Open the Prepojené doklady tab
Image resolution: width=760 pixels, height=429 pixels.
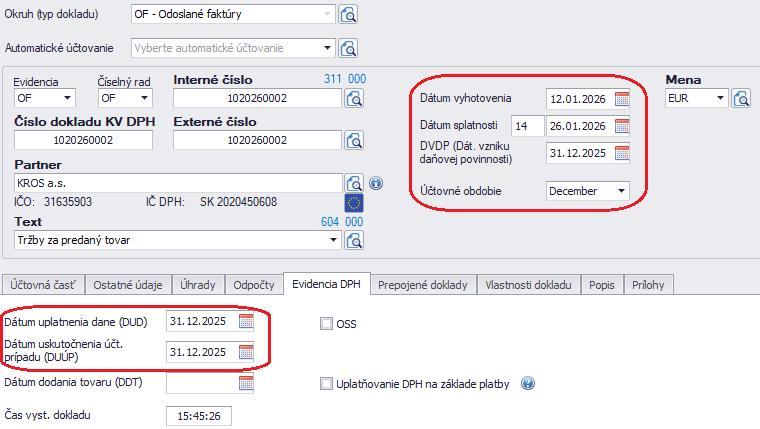tap(423, 284)
